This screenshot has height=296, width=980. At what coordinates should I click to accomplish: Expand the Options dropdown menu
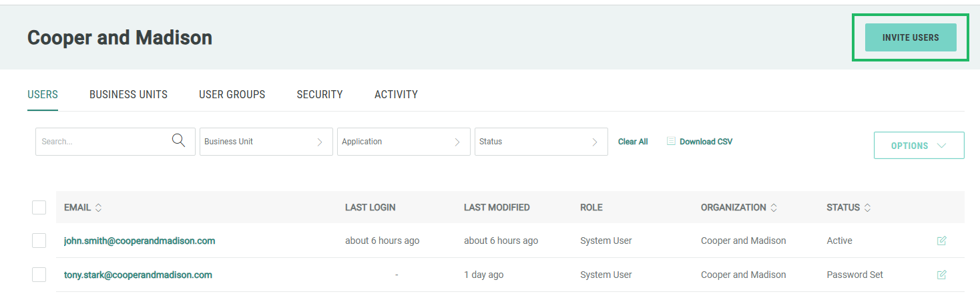pos(919,146)
